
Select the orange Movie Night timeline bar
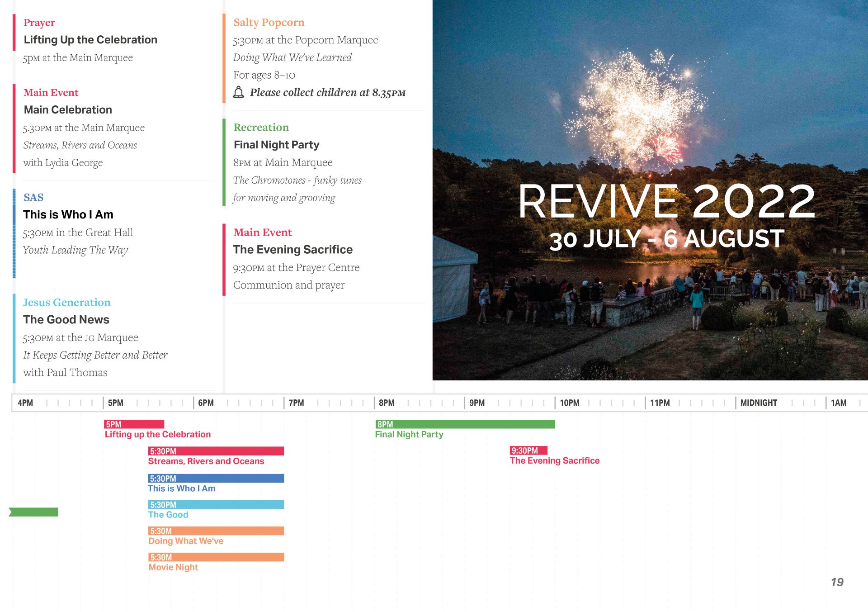(216, 557)
